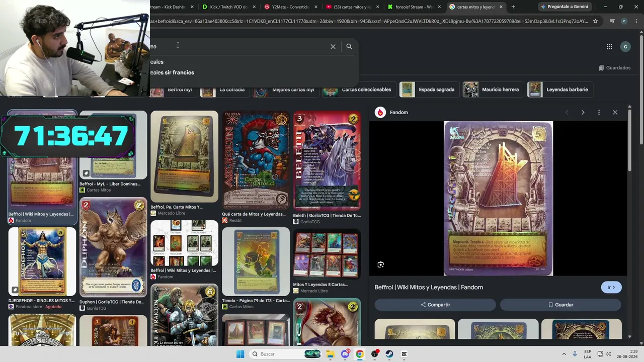This screenshot has height=362, width=644.
Task: Open the Fandom card-grid thumbnail below Beffroi Pe
Action: pos(184,243)
